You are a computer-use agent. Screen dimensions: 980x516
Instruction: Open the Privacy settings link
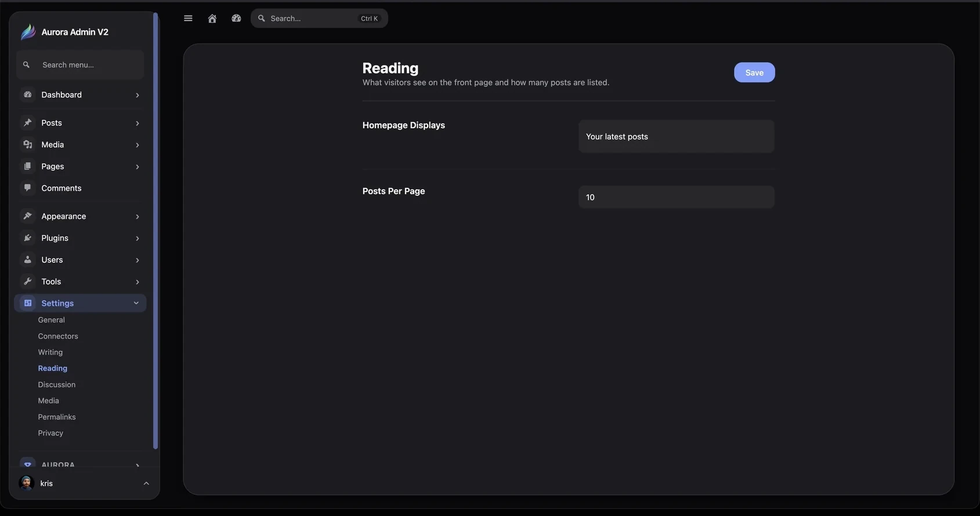(x=50, y=433)
